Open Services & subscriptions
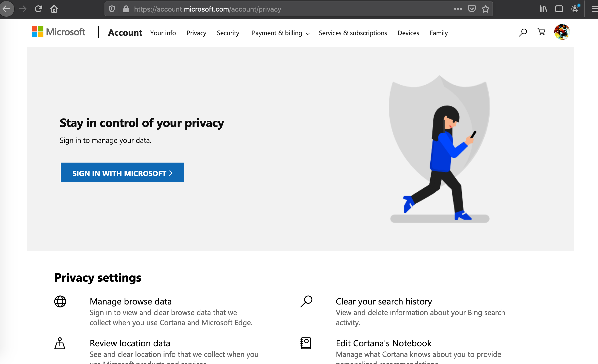The width and height of the screenshot is (598, 364). [353, 33]
